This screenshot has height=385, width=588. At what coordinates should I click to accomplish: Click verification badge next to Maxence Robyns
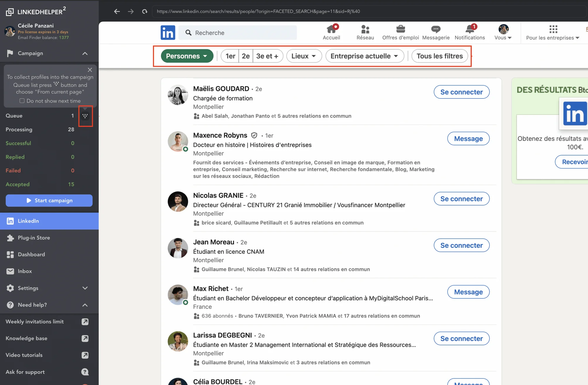(x=254, y=135)
